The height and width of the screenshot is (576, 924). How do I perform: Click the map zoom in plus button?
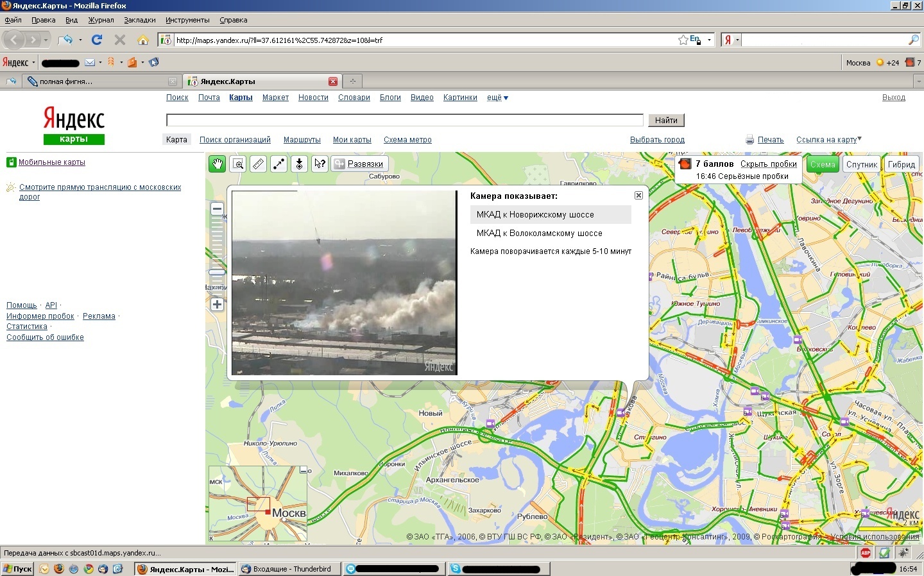click(x=217, y=305)
